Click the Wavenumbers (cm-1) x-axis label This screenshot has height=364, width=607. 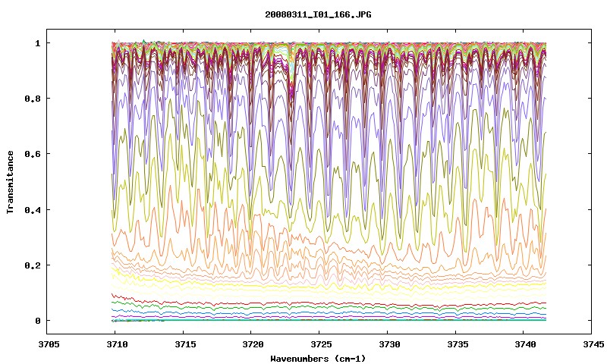(318, 359)
